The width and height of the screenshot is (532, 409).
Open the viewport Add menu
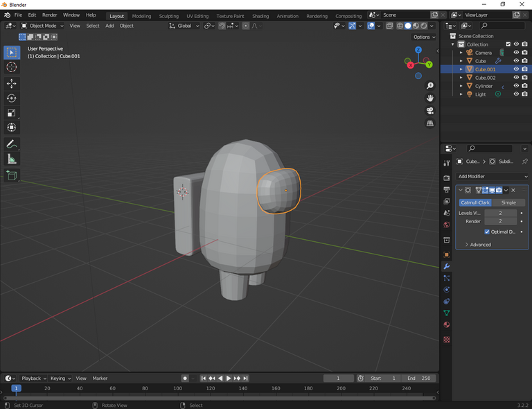(109, 26)
